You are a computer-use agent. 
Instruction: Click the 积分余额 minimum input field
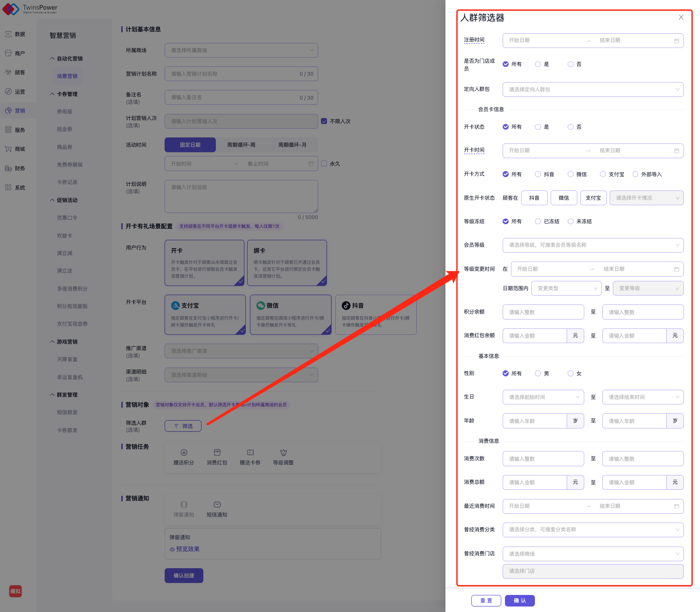point(543,312)
